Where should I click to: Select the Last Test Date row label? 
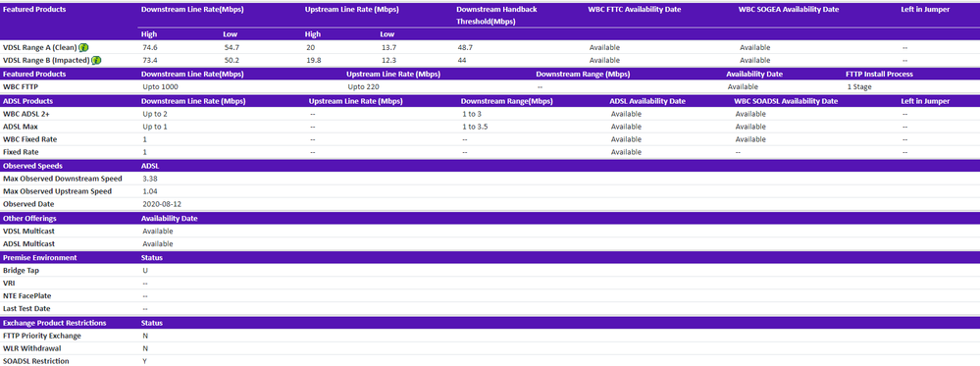26,309
